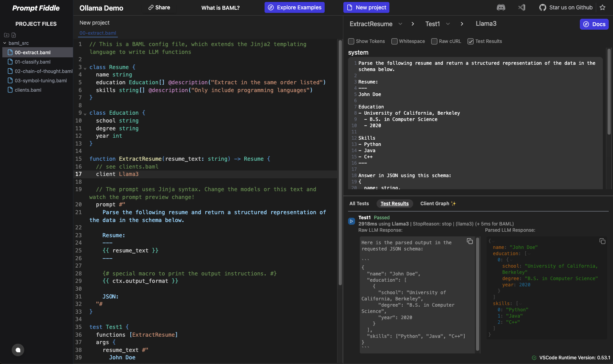The width and height of the screenshot is (613, 364).
Task: Copy the parsed LLM response
Action: [602, 241]
